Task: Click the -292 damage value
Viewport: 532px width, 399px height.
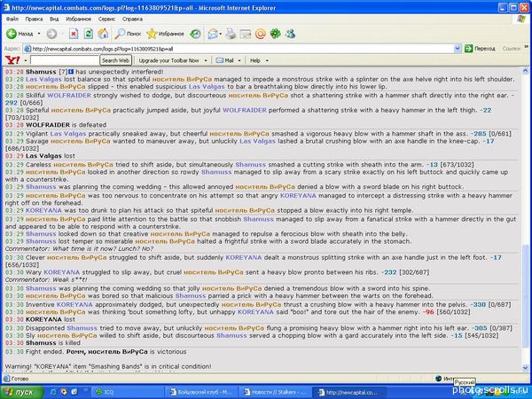Action: click(x=12, y=103)
